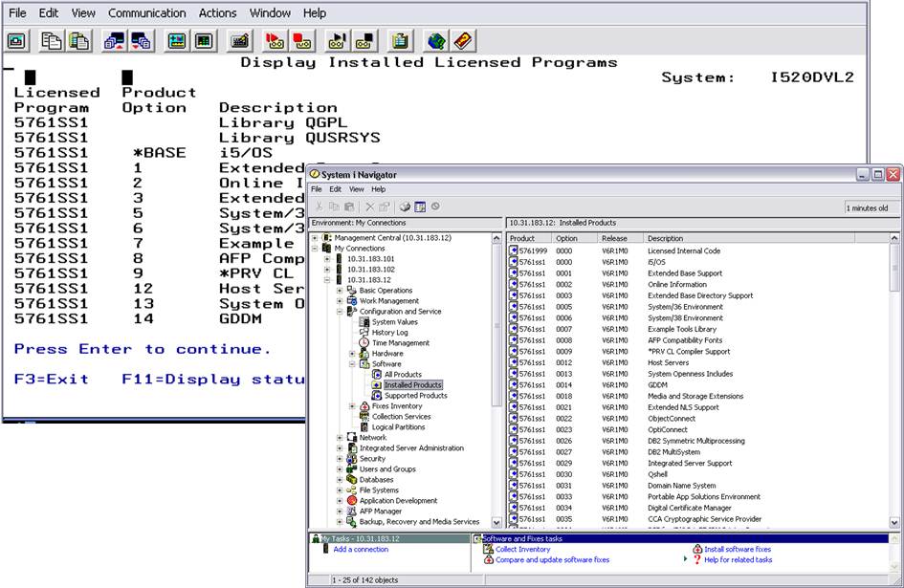This screenshot has height=588, width=904.
Task: Open the Actions menu
Action: (x=217, y=12)
